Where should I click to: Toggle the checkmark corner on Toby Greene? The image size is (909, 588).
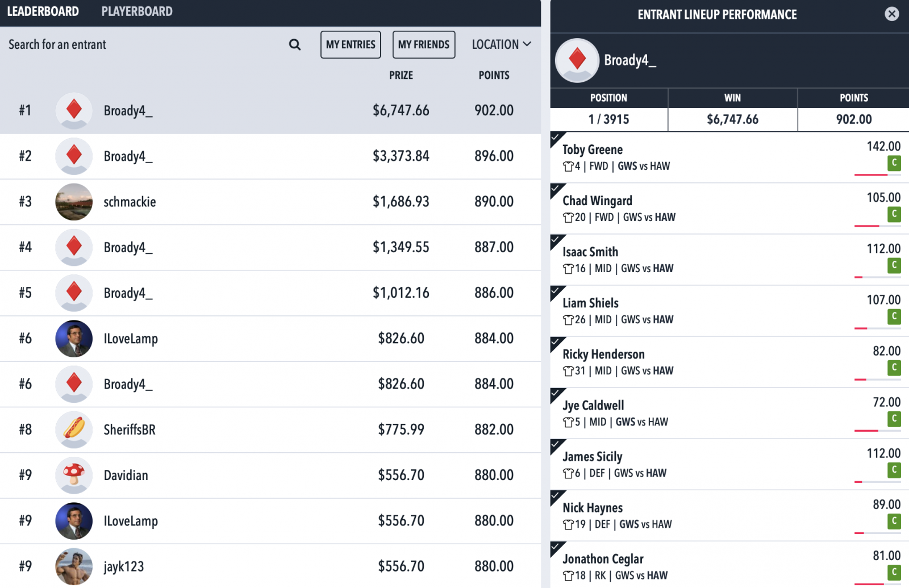(556, 137)
